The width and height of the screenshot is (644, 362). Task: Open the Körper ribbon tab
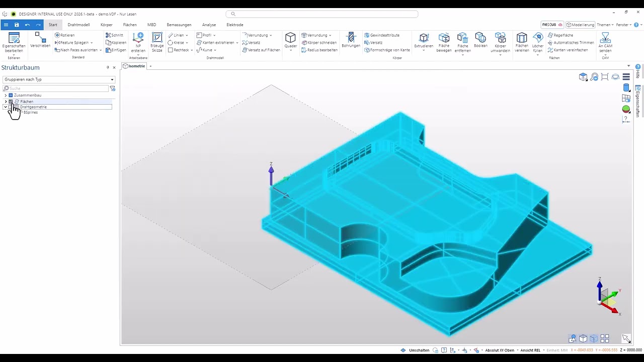click(107, 25)
